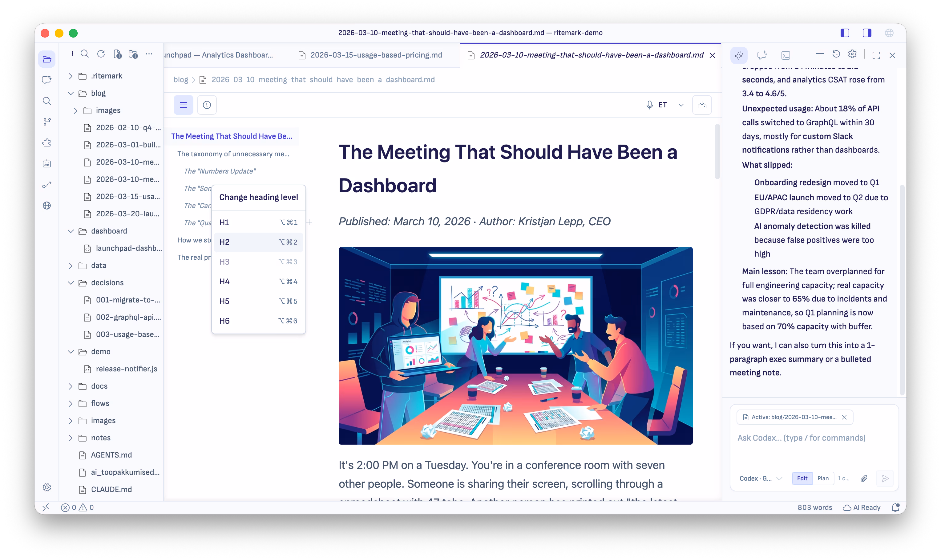Attach a file with the paperclip icon

(x=864, y=478)
